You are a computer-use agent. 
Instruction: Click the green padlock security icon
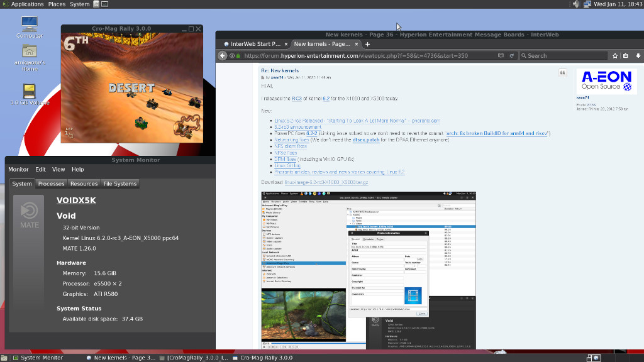pos(238,56)
